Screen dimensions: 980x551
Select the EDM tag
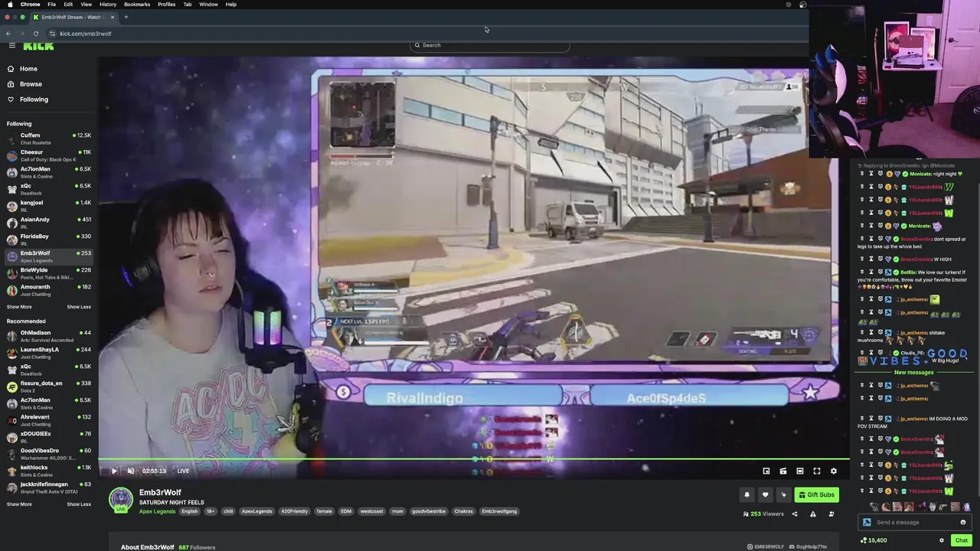tap(346, 511)
